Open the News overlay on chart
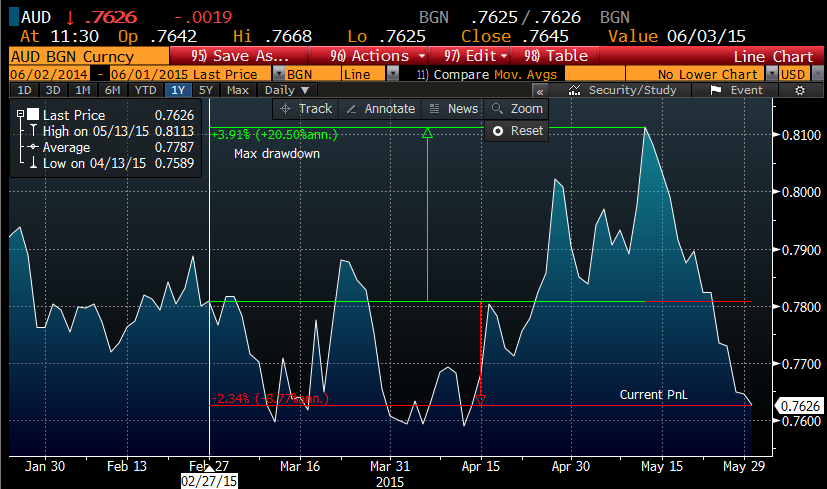The height and width of the screenshot is (489, 827). coord(453,108)
